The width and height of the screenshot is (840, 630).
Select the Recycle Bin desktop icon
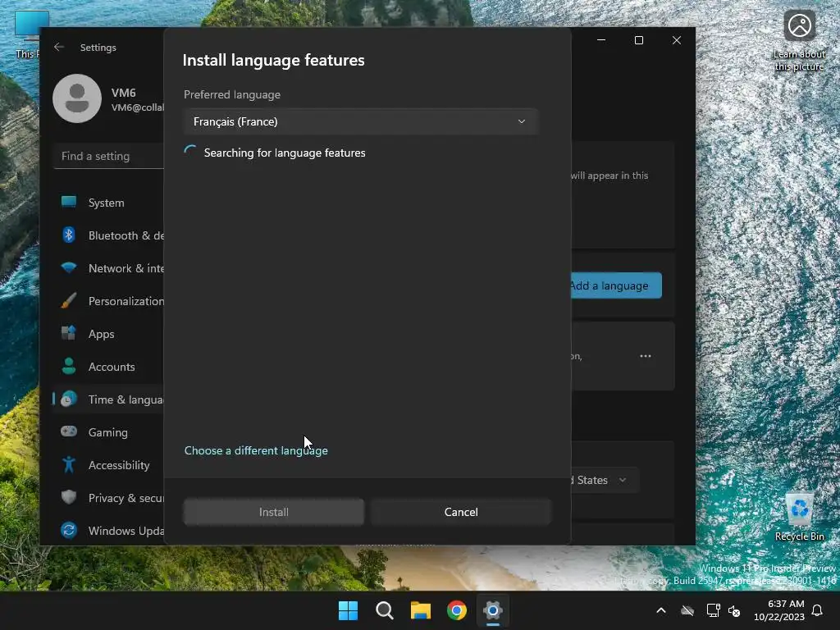799,517
